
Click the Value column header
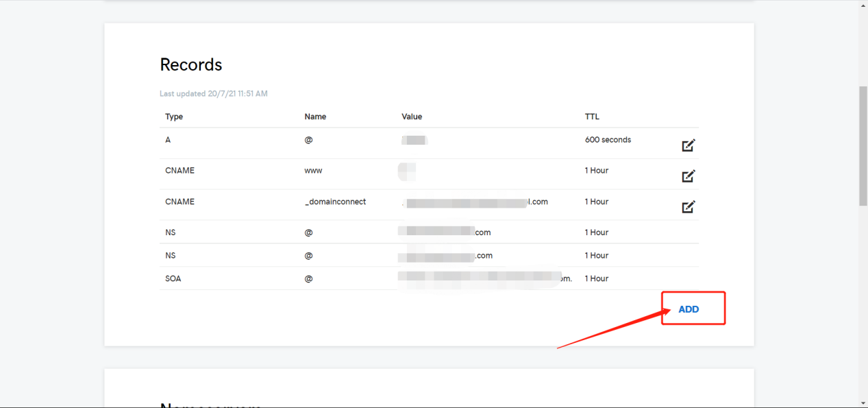click(x=412, y=117)
